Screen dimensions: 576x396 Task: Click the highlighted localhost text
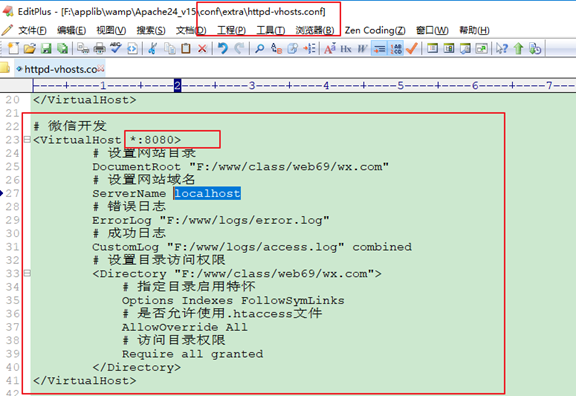click(x=207, y=193)
